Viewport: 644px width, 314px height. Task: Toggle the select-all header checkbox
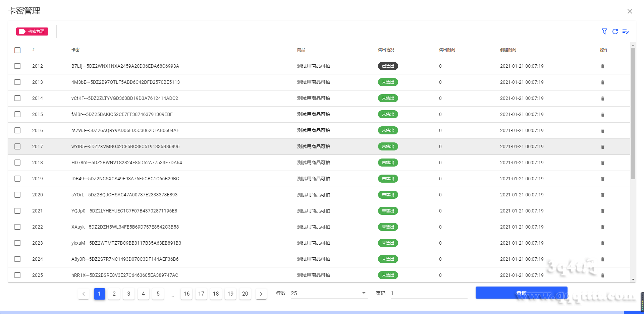17,50
